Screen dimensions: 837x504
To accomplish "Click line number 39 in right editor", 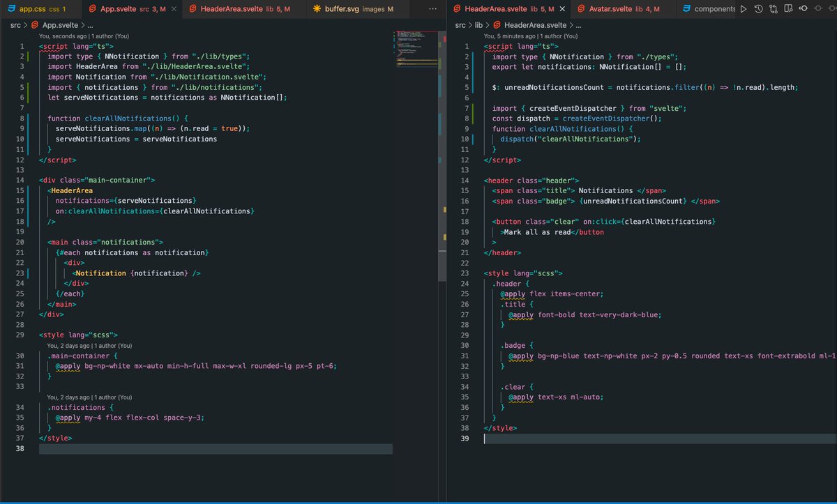I will [x=465, y=438].
